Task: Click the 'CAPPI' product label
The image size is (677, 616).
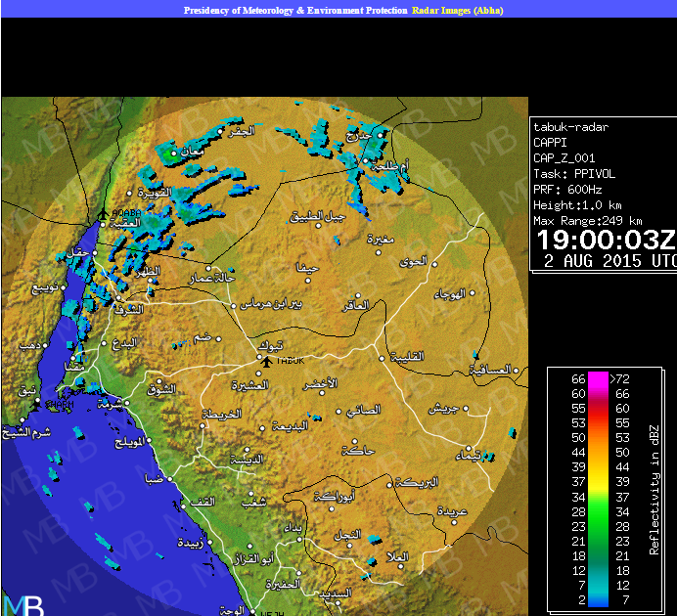Action: coord(550,143)
